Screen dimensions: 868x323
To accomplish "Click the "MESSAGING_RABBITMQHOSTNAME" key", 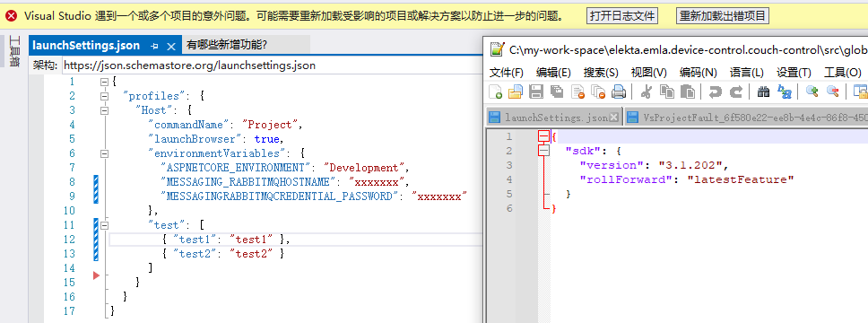I will (x=248, y=182).
